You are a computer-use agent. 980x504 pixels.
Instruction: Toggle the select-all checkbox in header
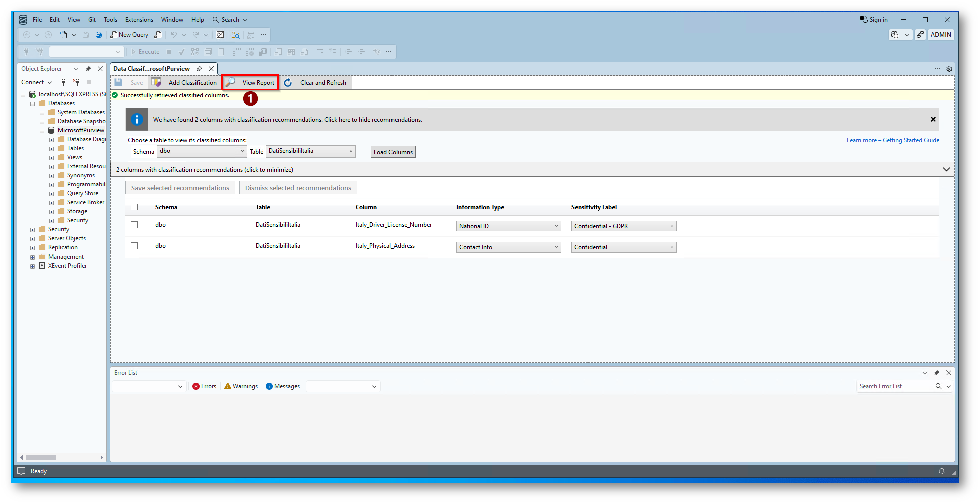134,207
